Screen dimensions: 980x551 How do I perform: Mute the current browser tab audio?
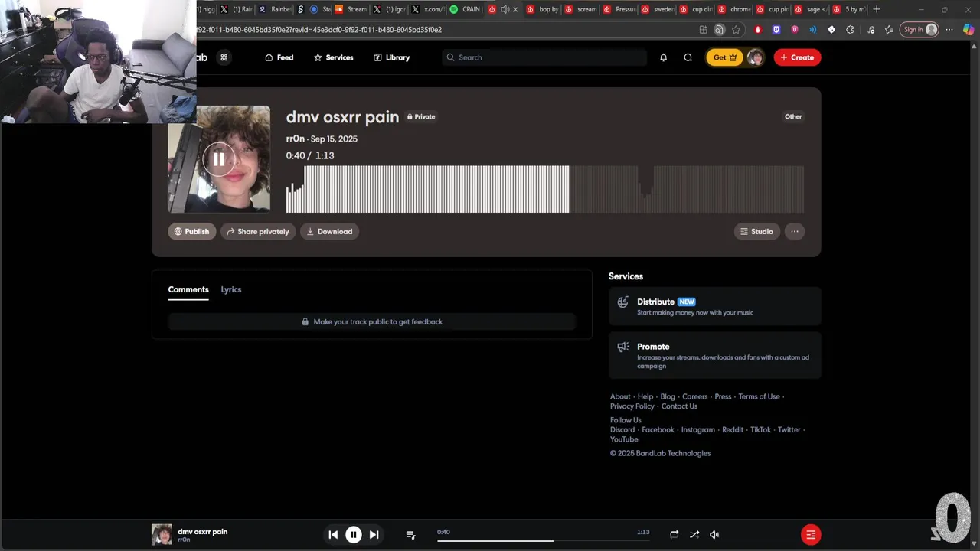[x=505, y=9]
